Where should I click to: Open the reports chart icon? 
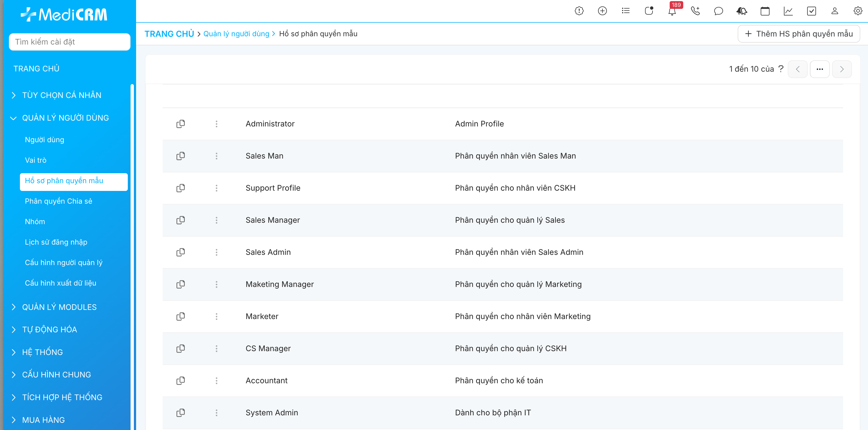pos(788,11)
